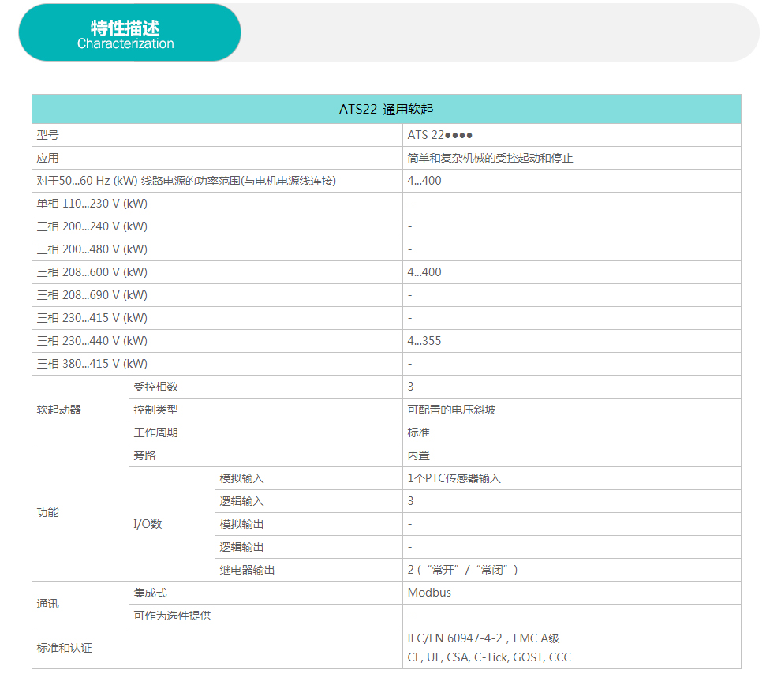Select the 标准 value for 工作周期
The image size is (781, 700).
[418, 432]
